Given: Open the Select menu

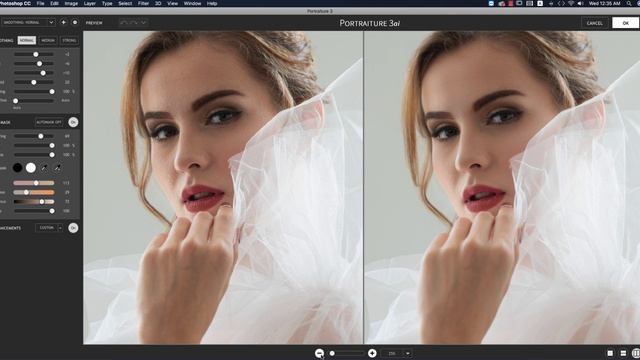Looking at the screenshot, I should click(x=125, y=3).
